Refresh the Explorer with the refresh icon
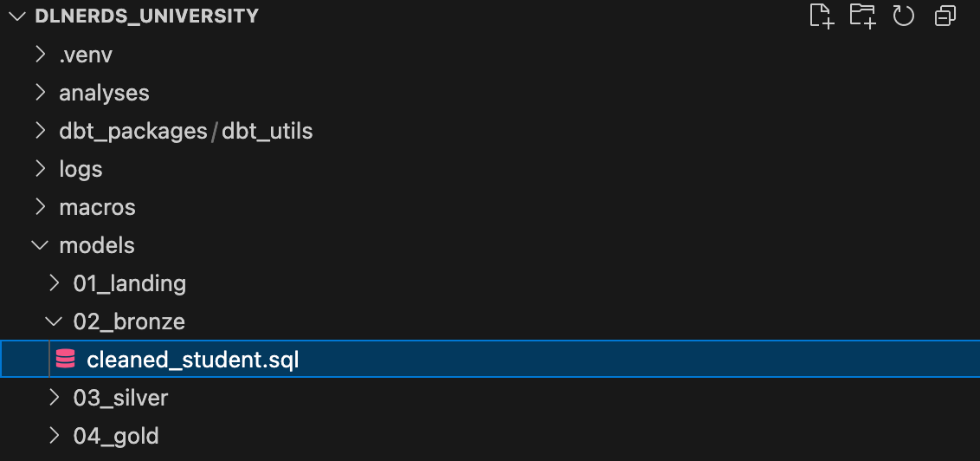 click(x=903, y=16)
